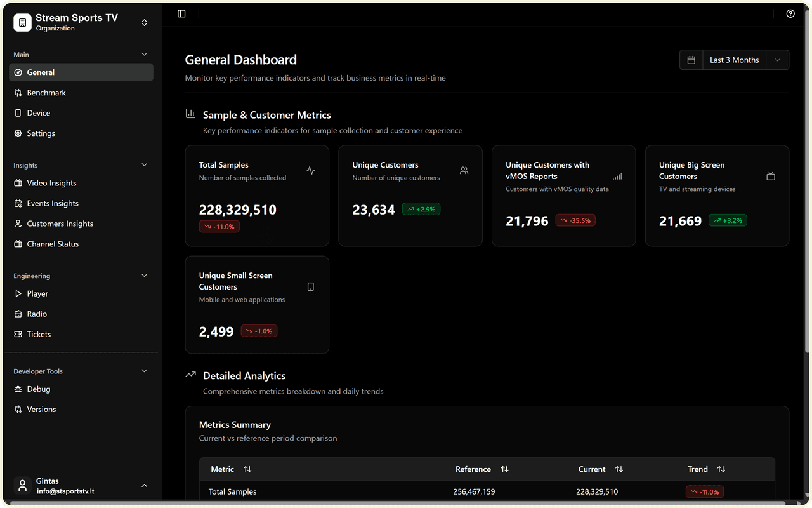This screenshot has width=812, height=508.
Task: Go to Events Insights
Action: [81, 203]
